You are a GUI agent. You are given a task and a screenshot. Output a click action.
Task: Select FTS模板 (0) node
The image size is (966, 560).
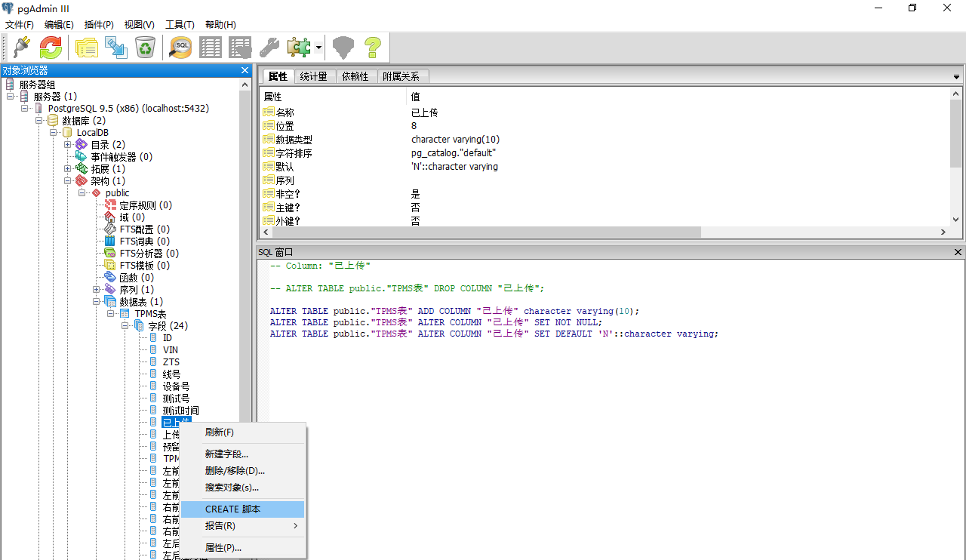tap(144, 266)
